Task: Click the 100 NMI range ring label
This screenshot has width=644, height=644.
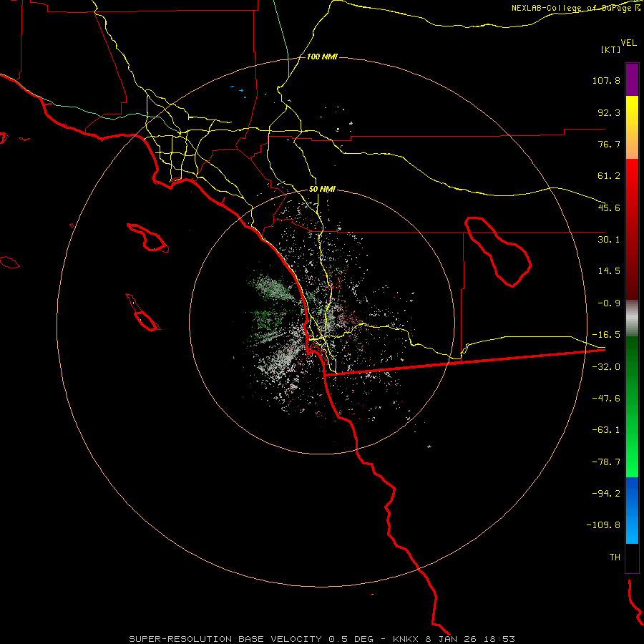Action: tap(322, 57)
